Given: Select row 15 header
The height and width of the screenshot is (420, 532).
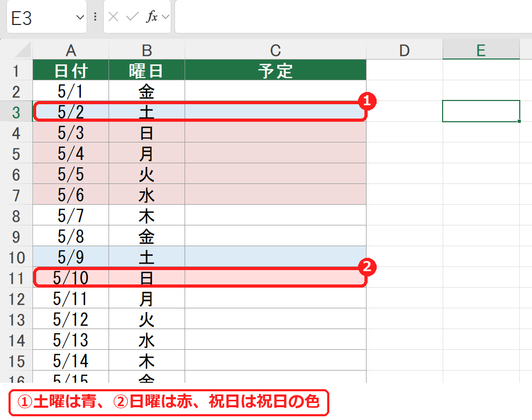Looking at the screenshot, I should pos(16,360).
